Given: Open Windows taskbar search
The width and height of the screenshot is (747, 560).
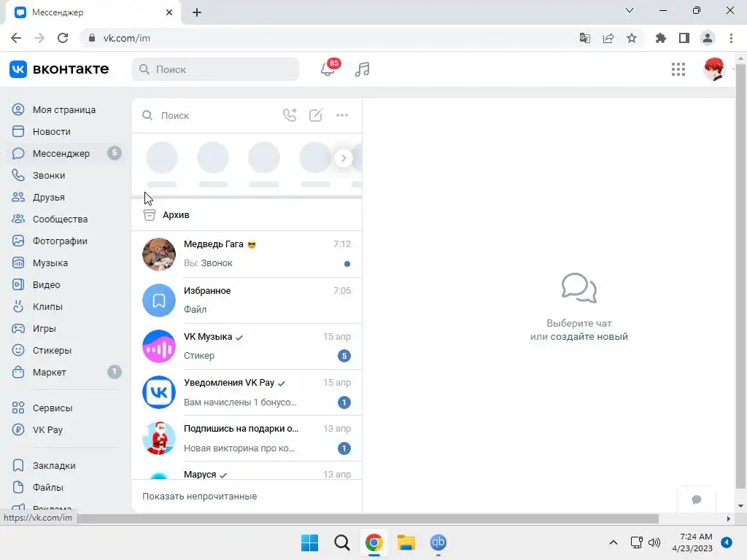Looking at the screenshot, I should (341, 542).
